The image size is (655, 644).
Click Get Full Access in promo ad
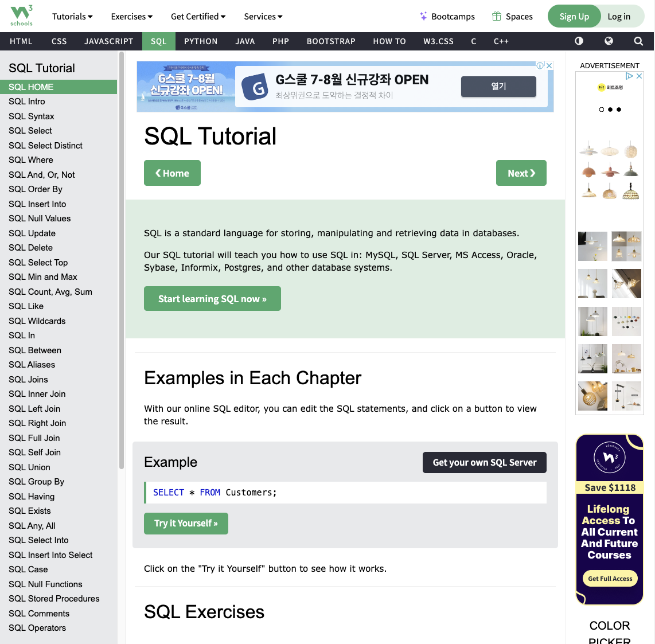[610, 579]
